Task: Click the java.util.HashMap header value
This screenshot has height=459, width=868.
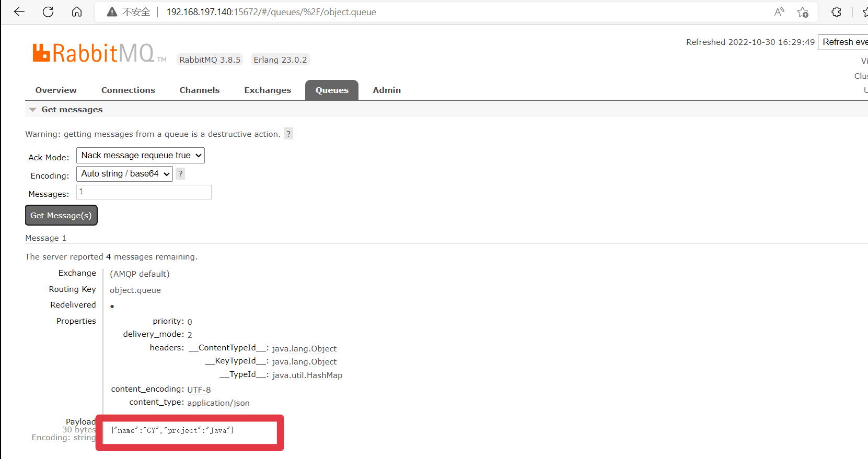Action: click(x=307, y=375)
